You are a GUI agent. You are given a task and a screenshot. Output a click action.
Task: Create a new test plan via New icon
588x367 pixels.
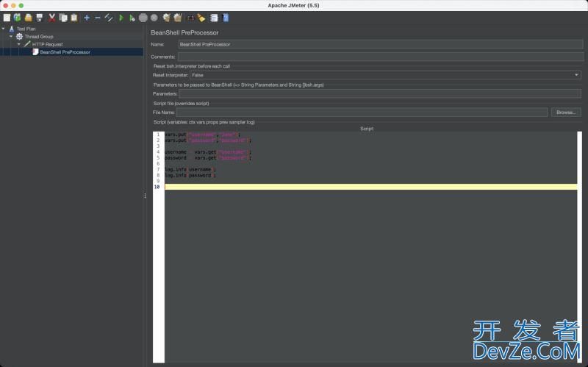tap(7, 18)
